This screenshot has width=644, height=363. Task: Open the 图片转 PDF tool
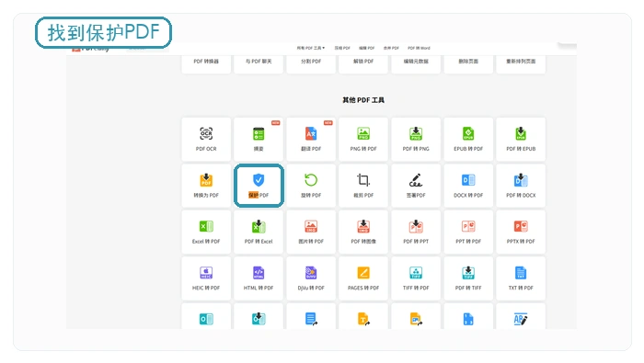311,232
